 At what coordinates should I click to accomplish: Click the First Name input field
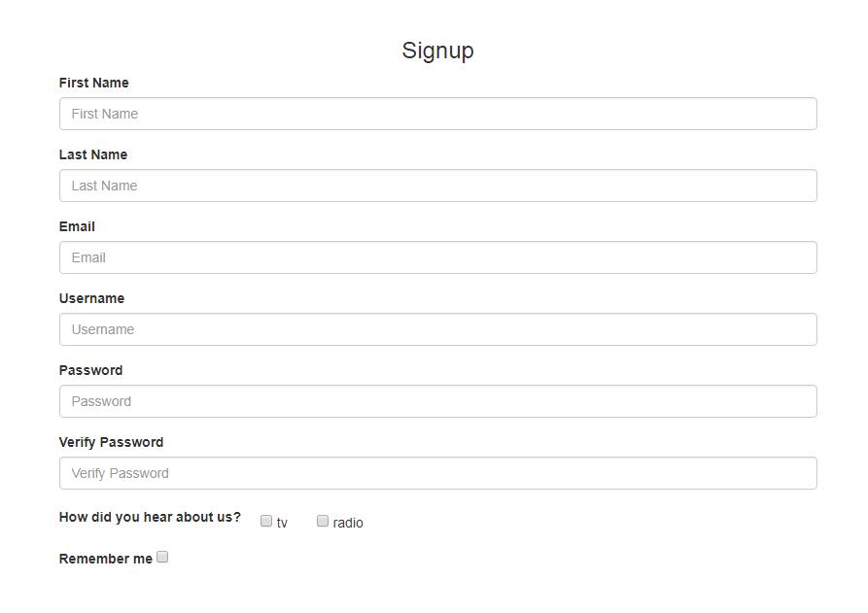(x=437, y=114)
